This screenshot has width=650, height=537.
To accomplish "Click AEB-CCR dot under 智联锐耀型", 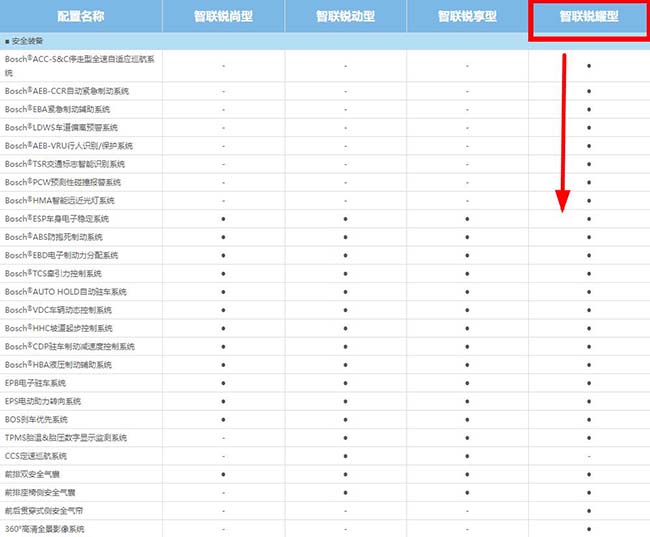I will click(x=589, y=91).
